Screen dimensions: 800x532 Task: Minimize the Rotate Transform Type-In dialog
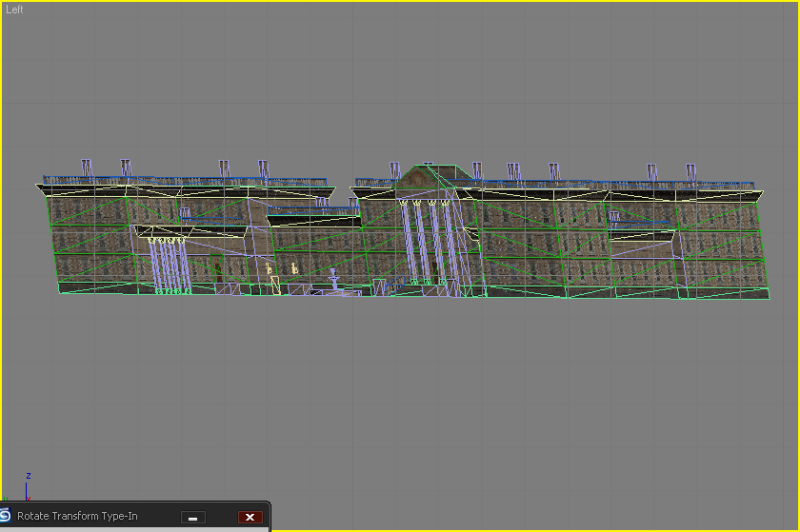192,517
